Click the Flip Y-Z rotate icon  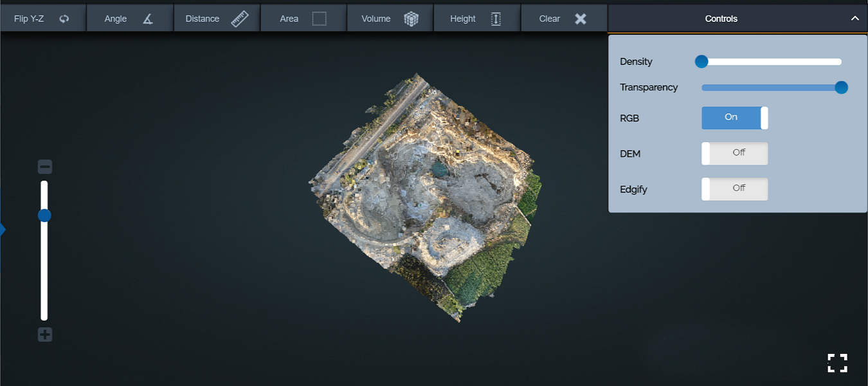click(64, 19)
